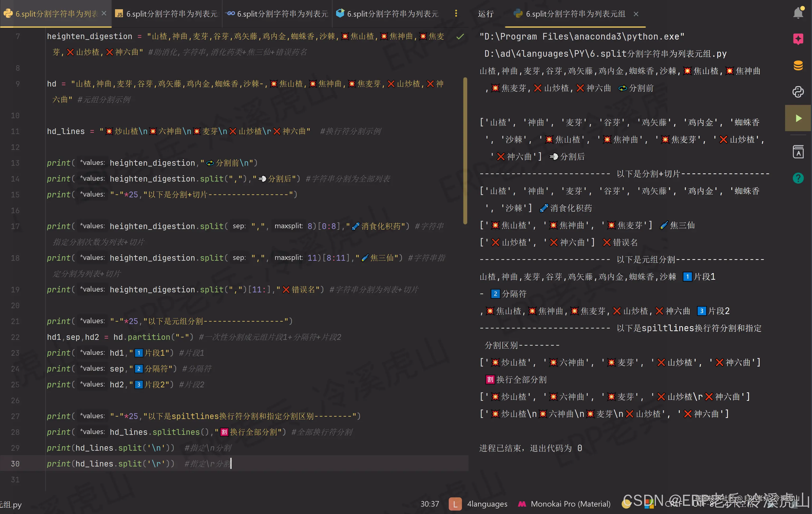The width and height of the screenshot is (812, 514).
Task: Open the pink AI assistant tool window
Action: click(x=798, y=39)
